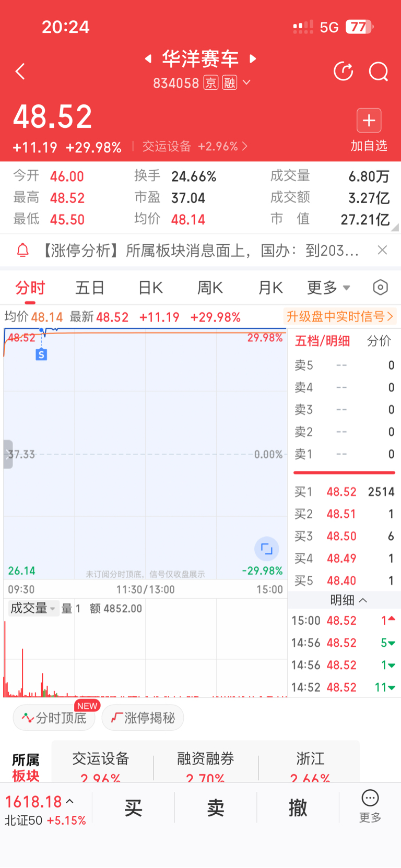Viewport: 401px width, 868px height.
Task: Collapse the 明细 section
Action: coord(348,600)
